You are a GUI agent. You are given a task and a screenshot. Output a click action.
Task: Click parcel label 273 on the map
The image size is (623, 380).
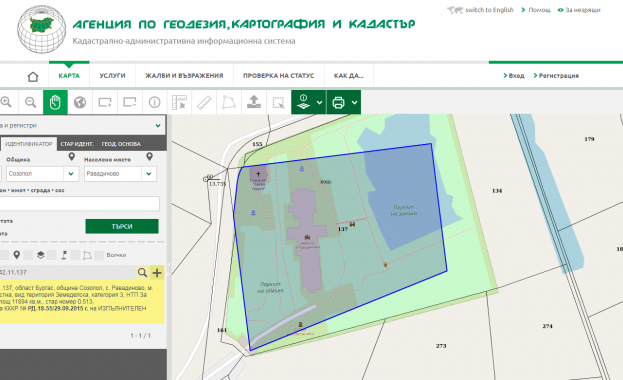pos(441,346)
